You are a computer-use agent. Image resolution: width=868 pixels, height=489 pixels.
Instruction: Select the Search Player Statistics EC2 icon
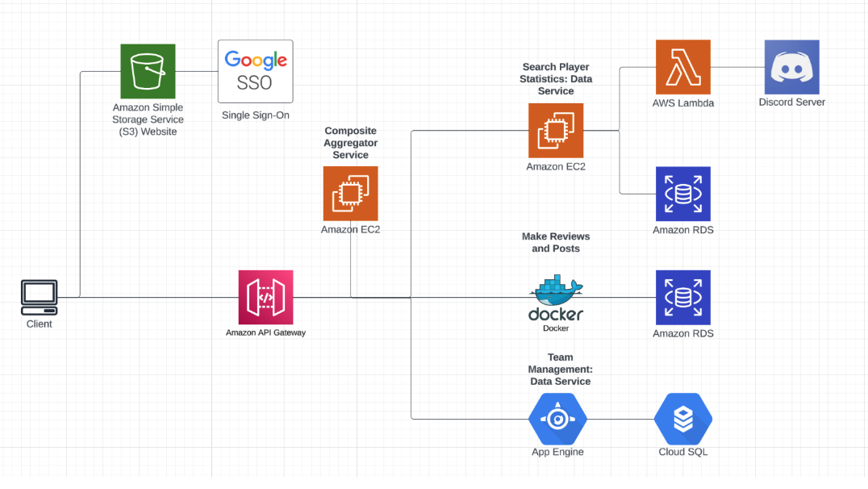[556, 131]
